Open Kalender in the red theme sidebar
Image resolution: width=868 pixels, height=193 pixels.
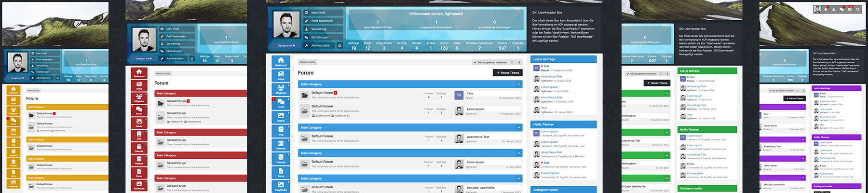(139, 147)
